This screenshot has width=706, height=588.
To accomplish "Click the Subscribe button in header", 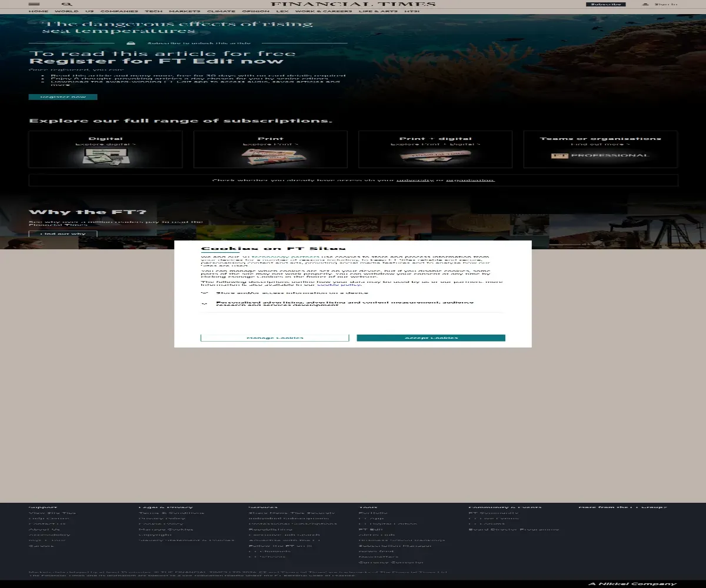I will [x=605, y=4].
